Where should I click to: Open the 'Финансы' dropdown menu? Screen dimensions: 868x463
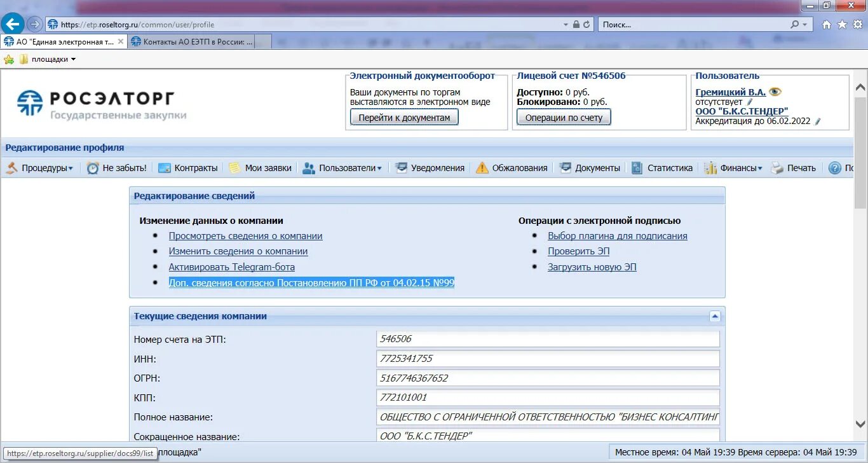(x=741, y=168)
